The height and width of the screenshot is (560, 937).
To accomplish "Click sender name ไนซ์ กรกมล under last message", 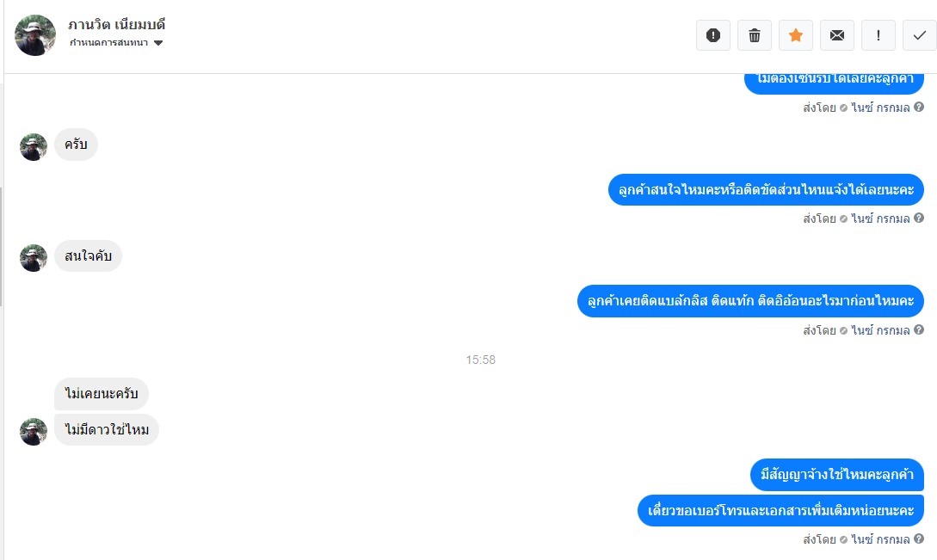I will pyautogui.click(x=880, y=539).
